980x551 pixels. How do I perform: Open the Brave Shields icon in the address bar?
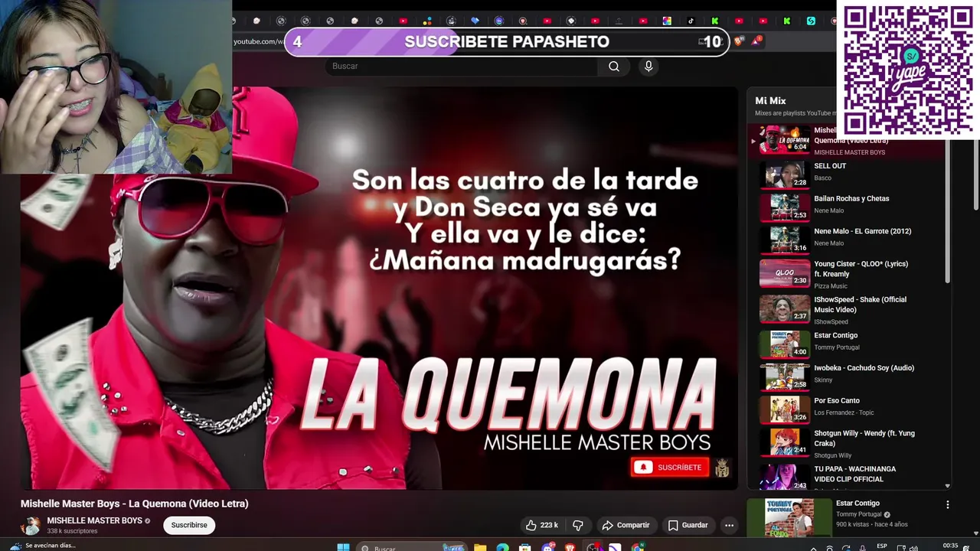click(x=738, y=41)
